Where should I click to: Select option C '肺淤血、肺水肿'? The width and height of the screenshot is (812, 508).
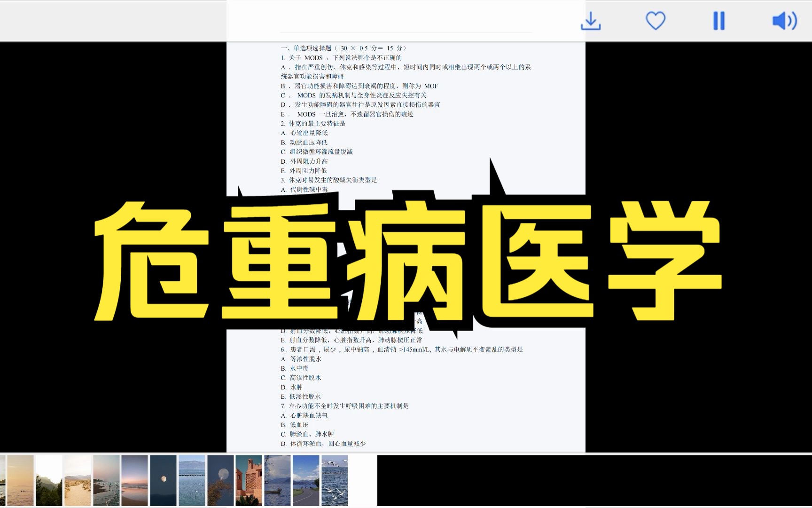307,434
